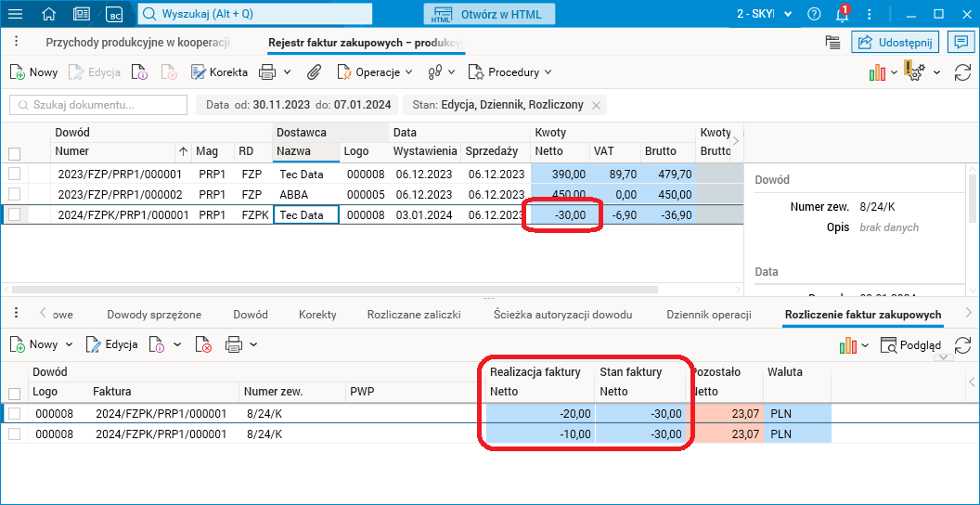Click the printer icon in top toolbar
The image size is (980, 505).
pos(267,71)
